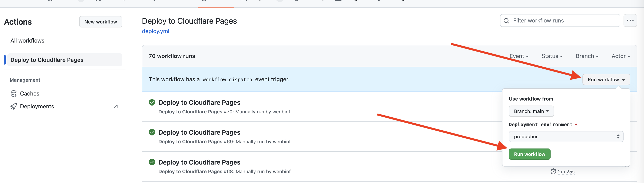The height and width of the screenshot is (183, 644).
Task: Select Deploy to Cloudflare Pages workflow in sidebar
Action: pyautogui.click(x=47, y=60)
